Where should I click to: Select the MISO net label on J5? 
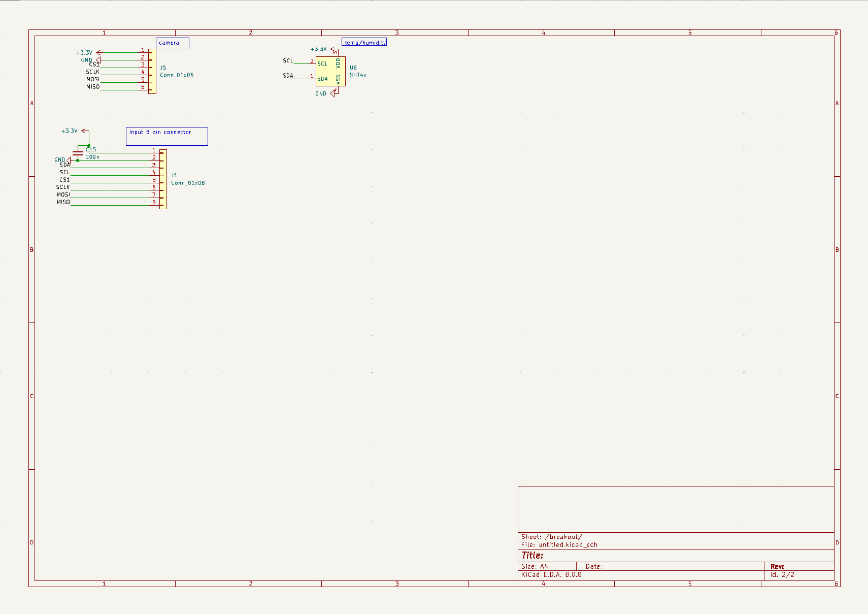pos(93,87)
